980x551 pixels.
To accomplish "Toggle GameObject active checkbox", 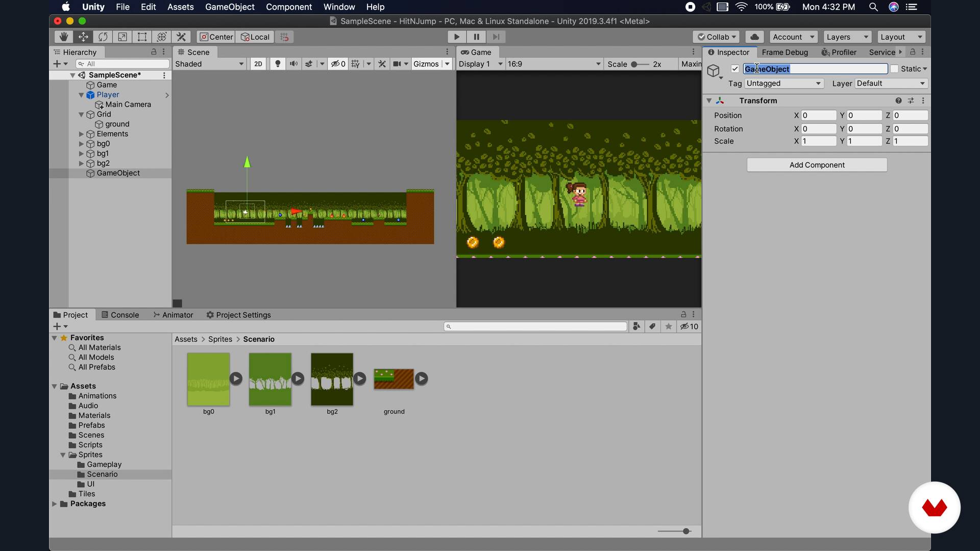I will click(735, 69).
